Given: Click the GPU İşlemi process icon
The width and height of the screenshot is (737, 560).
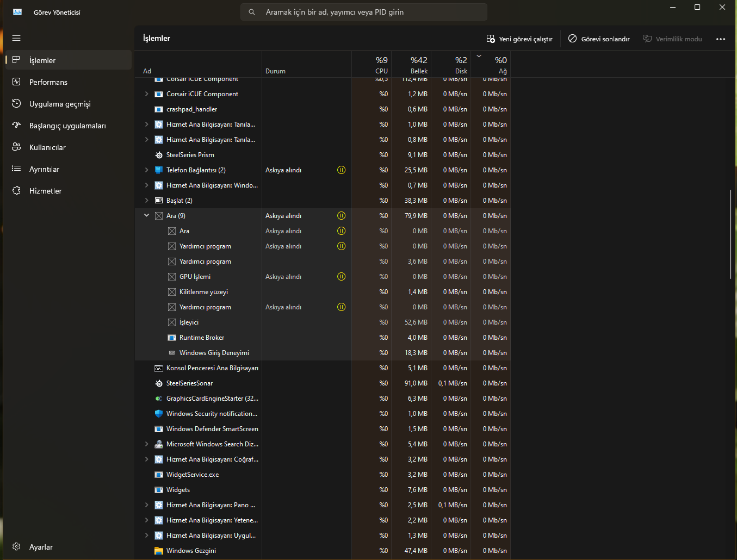Looking at the screenshot, I should [172, 277].
